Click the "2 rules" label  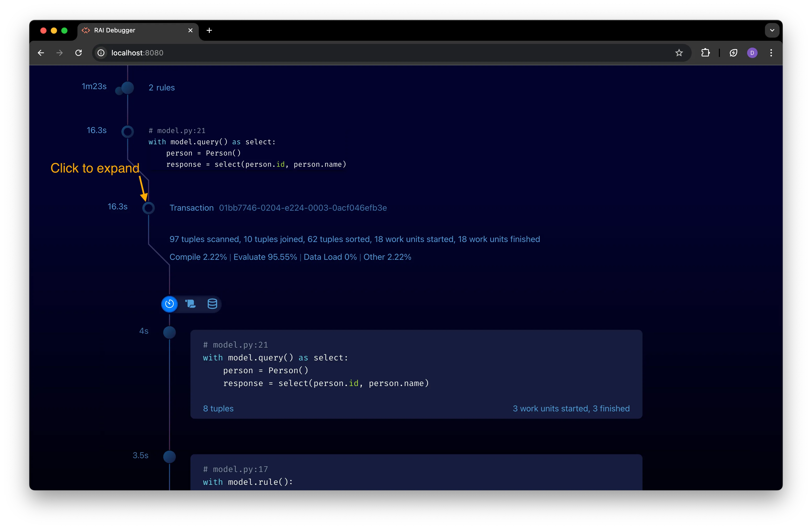162,88
